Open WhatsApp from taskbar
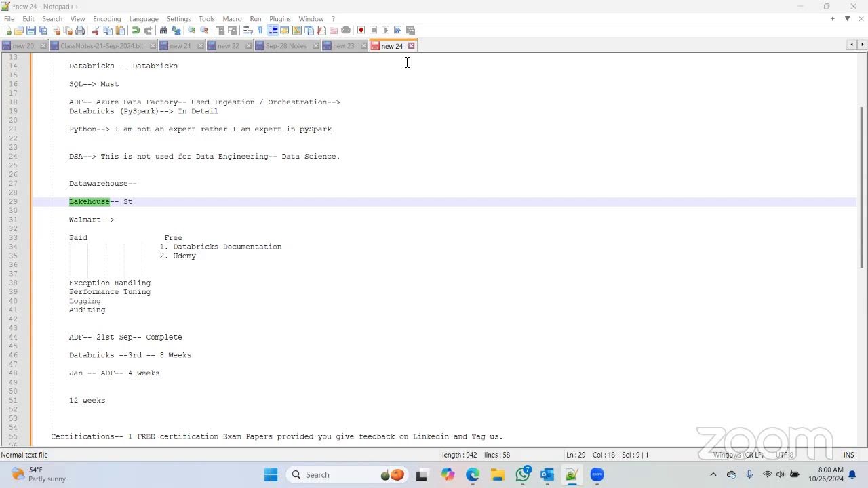Image resolution: width=868 pixels, height=488 pixels. point(523,474)
